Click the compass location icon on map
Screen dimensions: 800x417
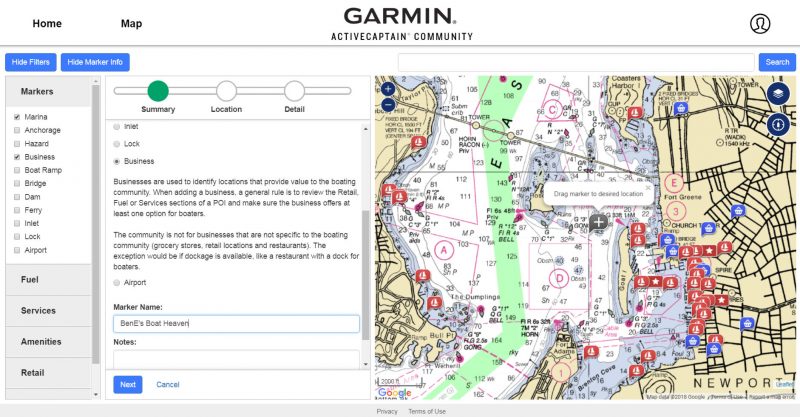778,124
